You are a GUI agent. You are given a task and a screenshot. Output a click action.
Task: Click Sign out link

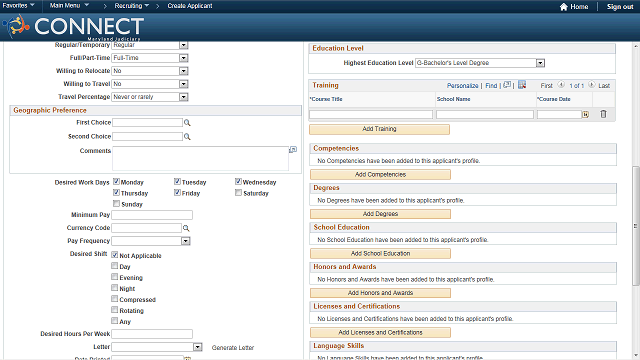(x=620, y=7)
